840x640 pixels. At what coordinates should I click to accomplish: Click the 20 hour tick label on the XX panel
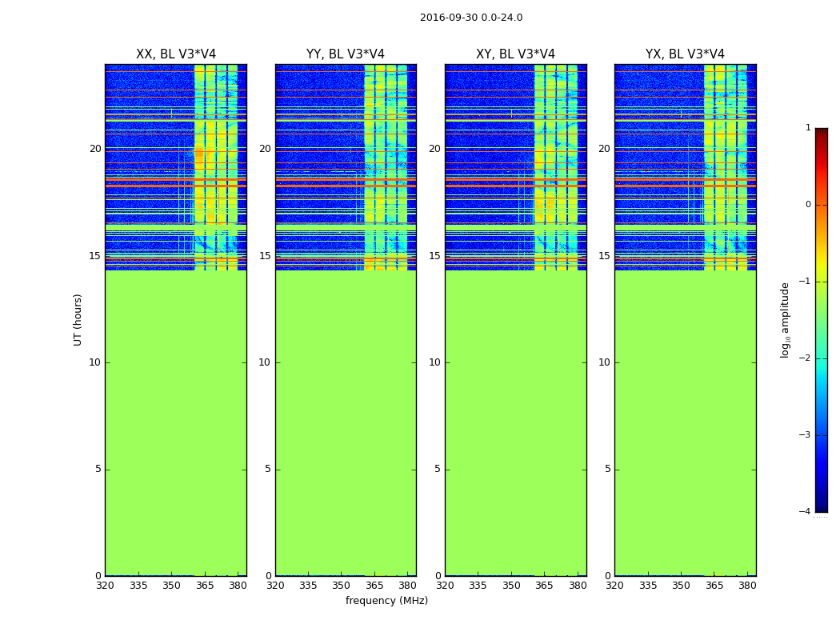coord(95,149)
